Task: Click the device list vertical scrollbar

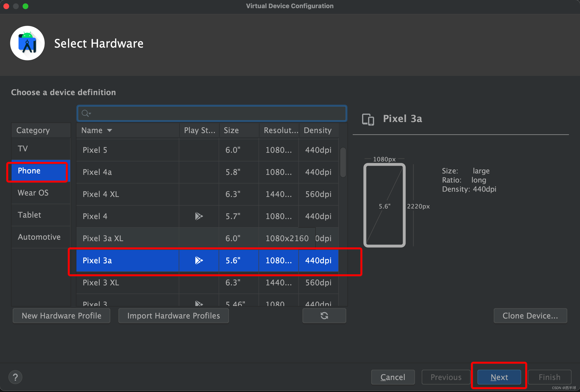Action: coord(343,162)
